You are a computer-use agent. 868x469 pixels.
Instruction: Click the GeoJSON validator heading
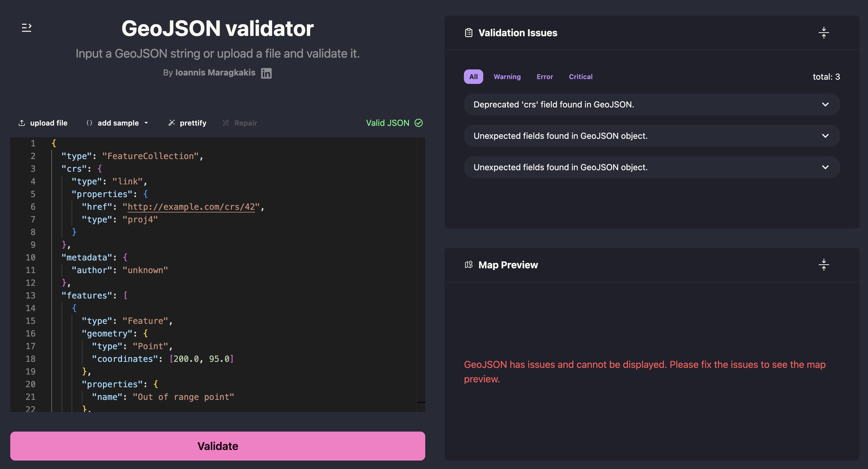tap(218, 28)
